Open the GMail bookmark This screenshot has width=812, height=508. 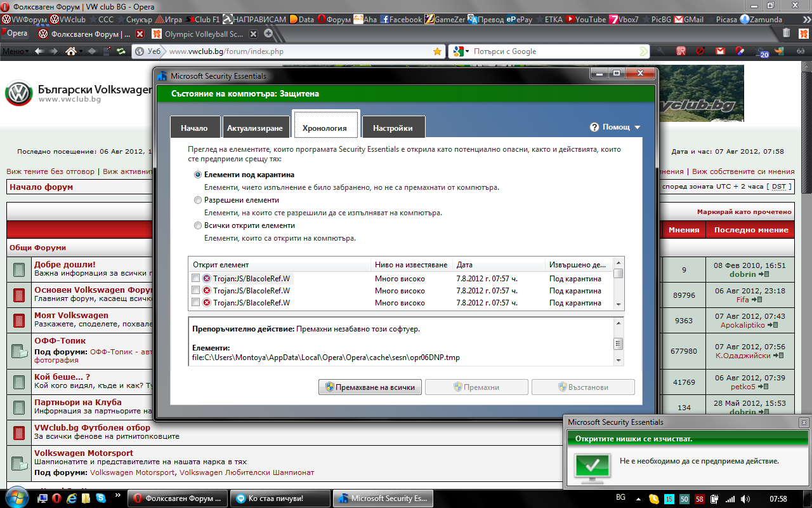tap(688, 19)
